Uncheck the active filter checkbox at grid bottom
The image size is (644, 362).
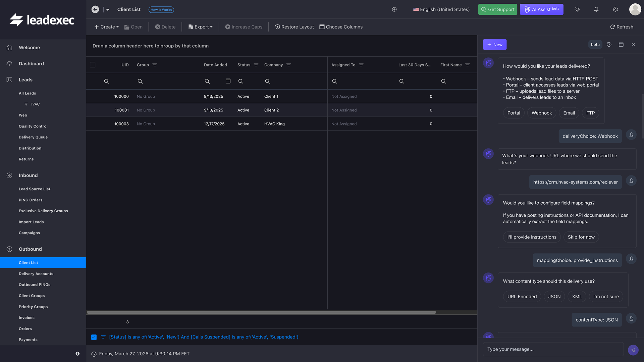pos(94,337)
